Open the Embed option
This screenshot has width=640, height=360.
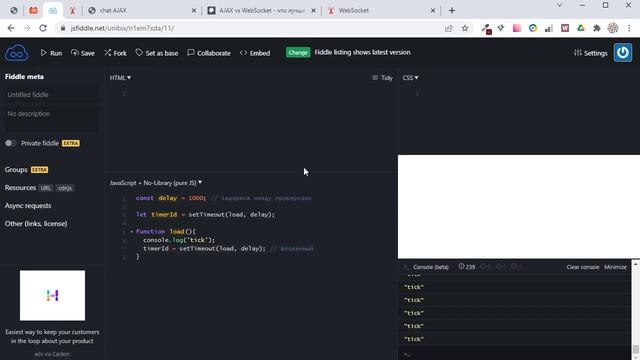(x=255, y=53)
